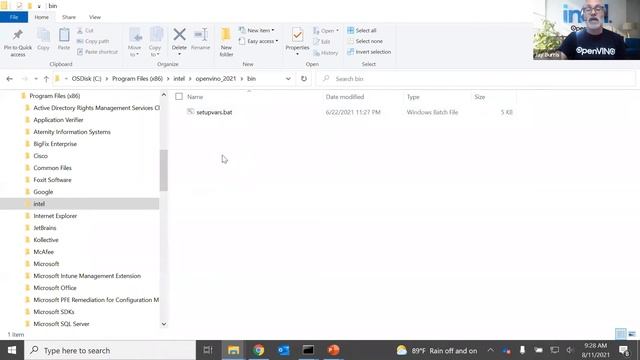
Task: Click History in the Open group
Action: click(x=325, y=53)
